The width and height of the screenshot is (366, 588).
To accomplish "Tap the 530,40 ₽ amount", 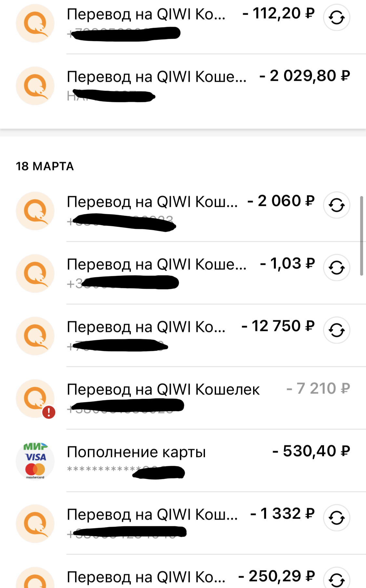I will (x=311, y=451).
